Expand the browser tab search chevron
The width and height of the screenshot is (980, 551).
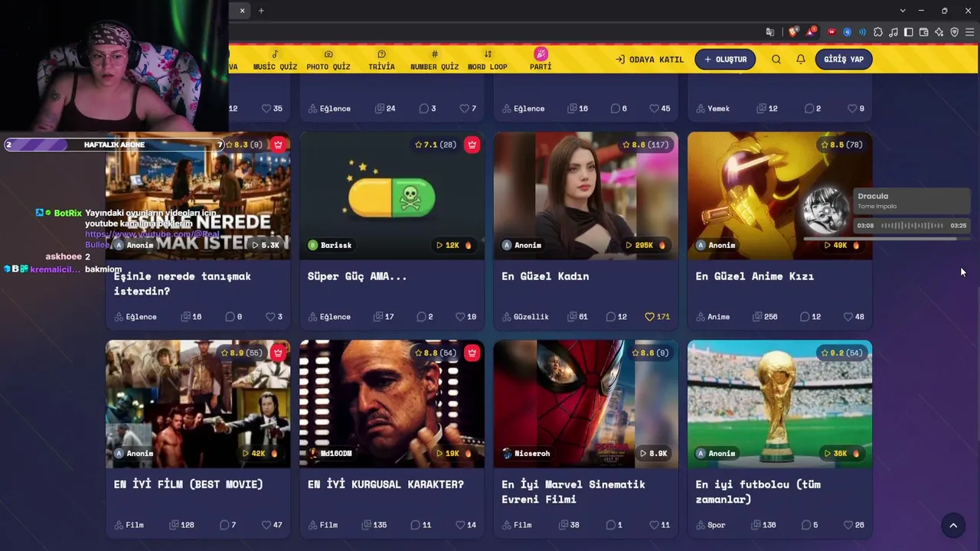903,11
